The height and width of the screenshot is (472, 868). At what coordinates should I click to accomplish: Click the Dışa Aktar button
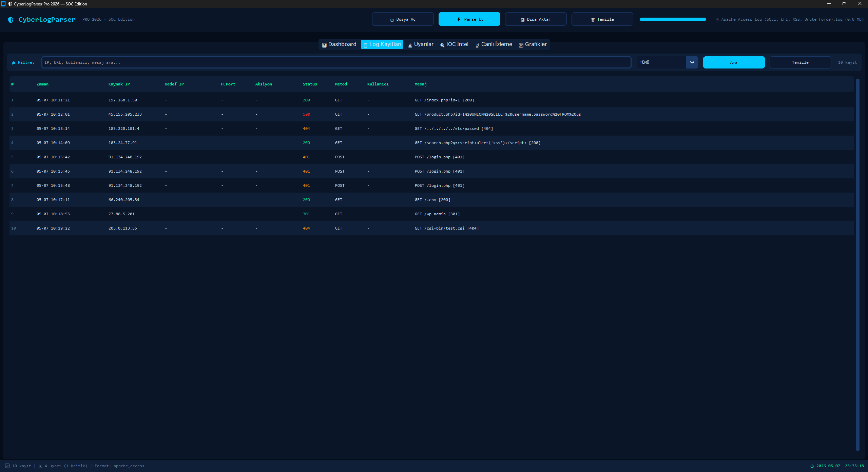click(536, 19)
